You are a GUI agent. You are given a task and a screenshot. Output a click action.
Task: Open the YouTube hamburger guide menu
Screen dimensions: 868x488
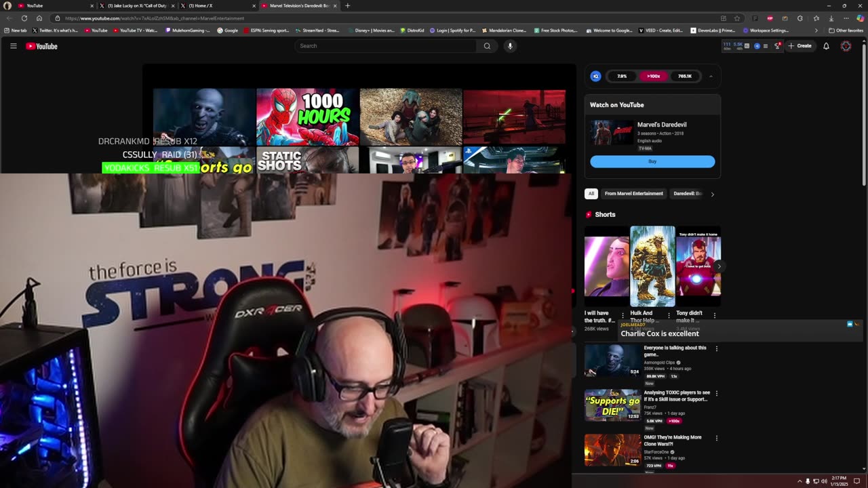click(x=13, y=46)
